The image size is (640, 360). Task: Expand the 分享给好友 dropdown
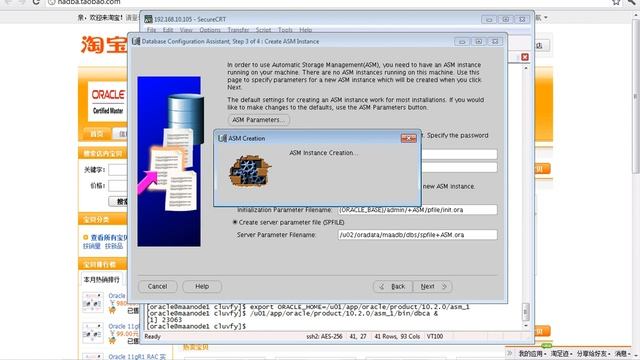[x=593, y=353]
